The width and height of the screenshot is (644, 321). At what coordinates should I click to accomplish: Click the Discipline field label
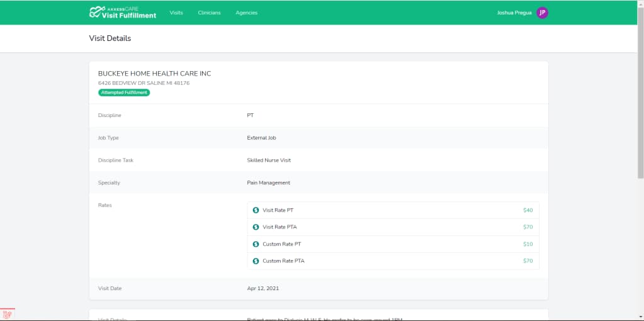[x=110, y=115]
